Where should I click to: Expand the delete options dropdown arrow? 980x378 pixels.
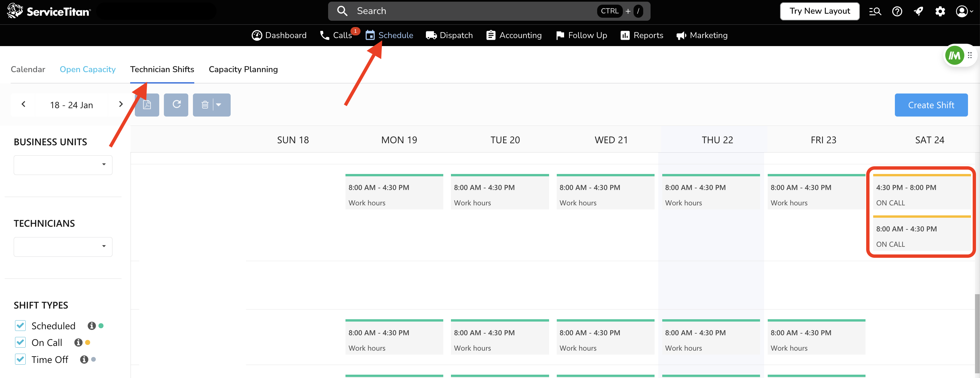coord(219,105)
